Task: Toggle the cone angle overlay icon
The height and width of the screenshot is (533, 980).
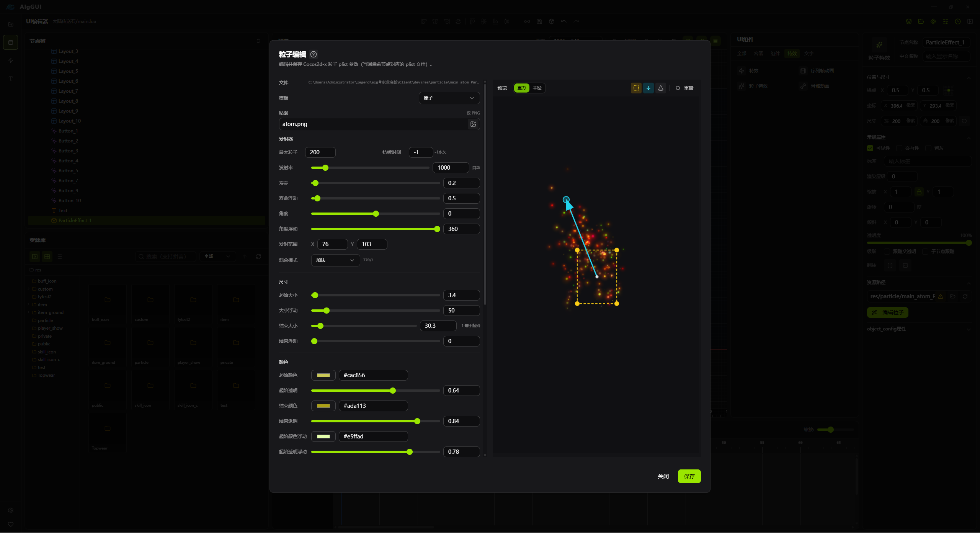Action: pos(660,88)
